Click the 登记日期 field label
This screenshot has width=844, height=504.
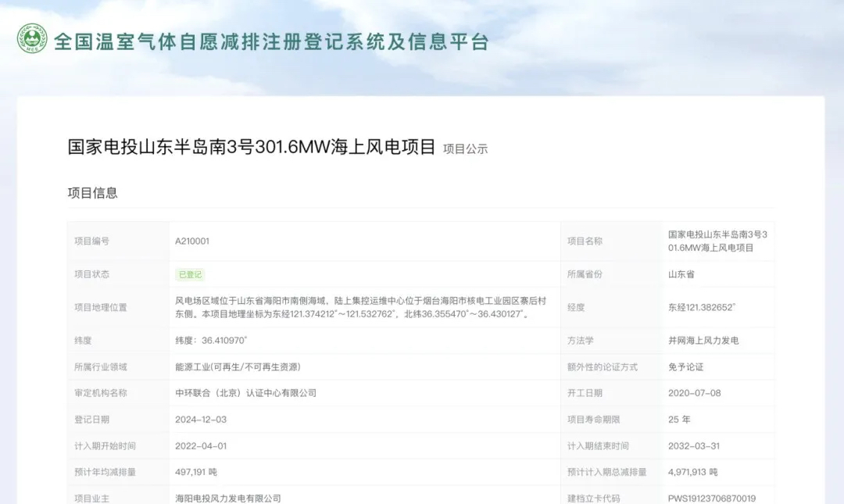pyautogui.click(x=91, y=420)
